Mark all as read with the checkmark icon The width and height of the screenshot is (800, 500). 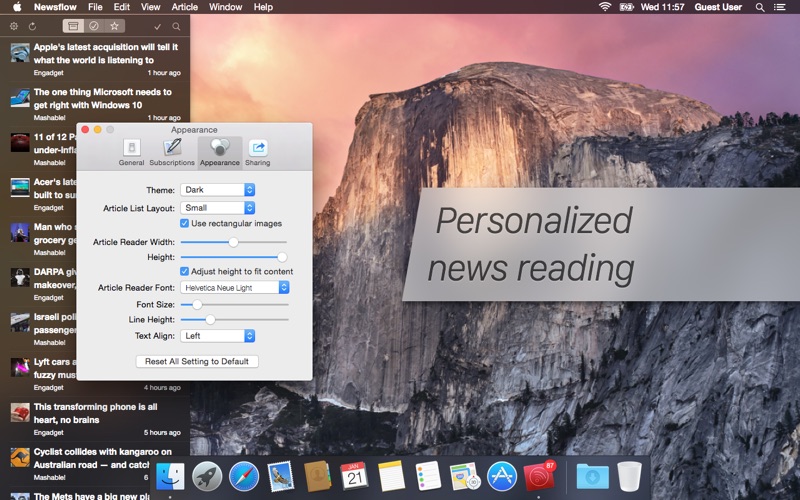[157, 26]
